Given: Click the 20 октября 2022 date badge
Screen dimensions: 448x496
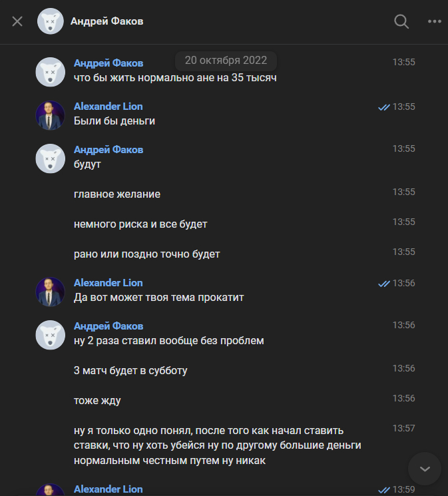Looking at the screenshot, I should coord(226,61).
